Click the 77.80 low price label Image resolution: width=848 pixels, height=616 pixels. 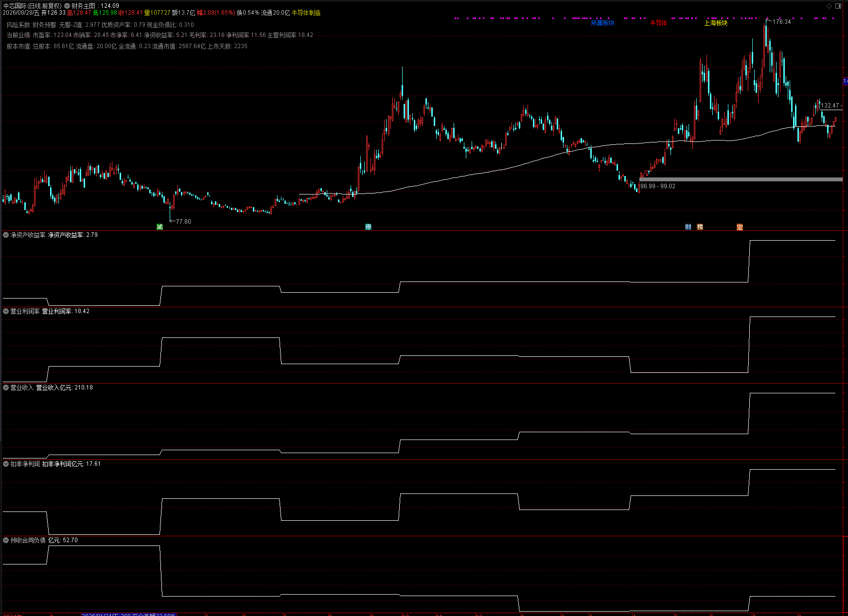pyautogui.click(x=183, y=222)
